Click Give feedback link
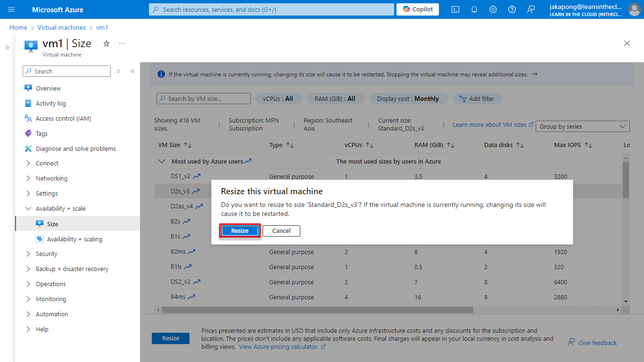Screen dimensions: 644x362 pyautogui.click(x=592, y=343)
